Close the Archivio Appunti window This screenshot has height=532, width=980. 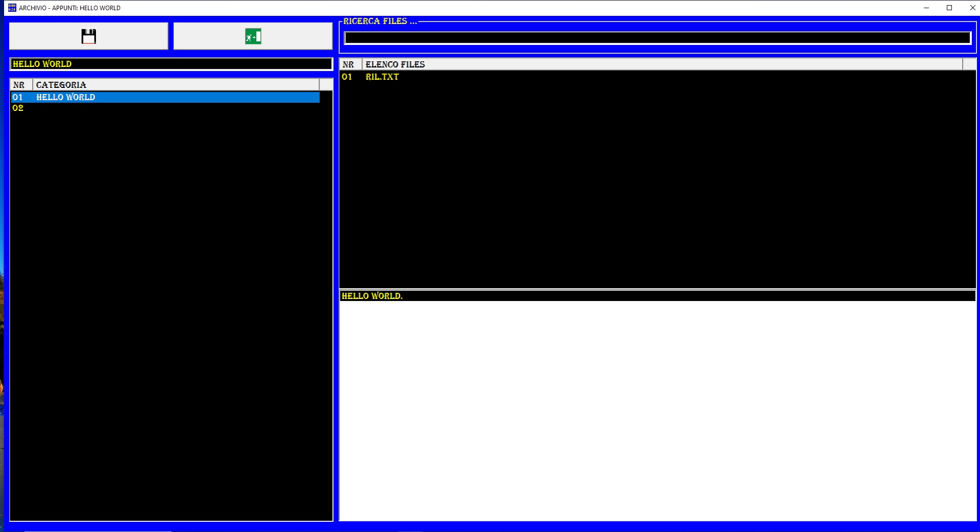(972, 8)
